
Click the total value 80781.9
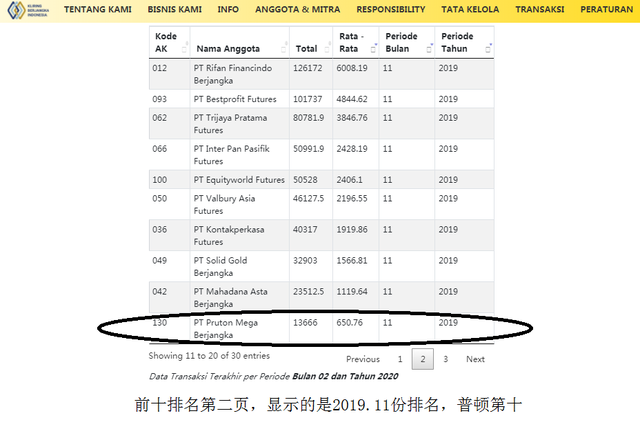click(x=309, y=118)
